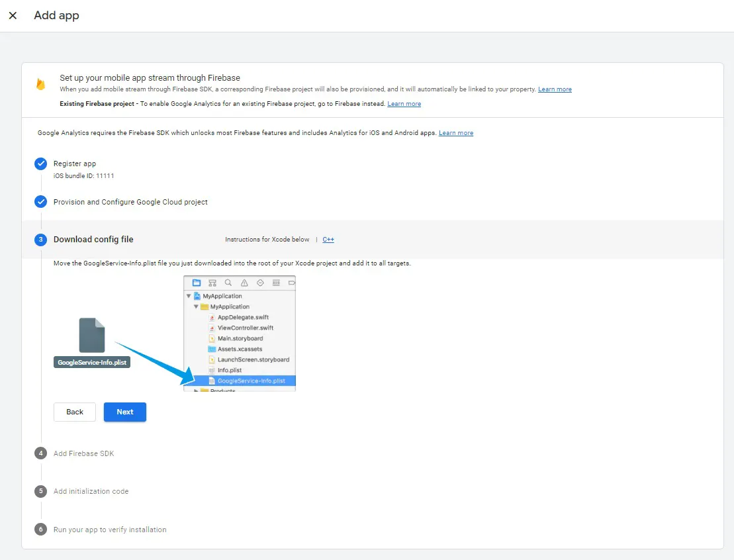The height and width of the screenshot is (560, 734).
Task: Expand the Add Firebase SDK step
Action: coord(84,453)
